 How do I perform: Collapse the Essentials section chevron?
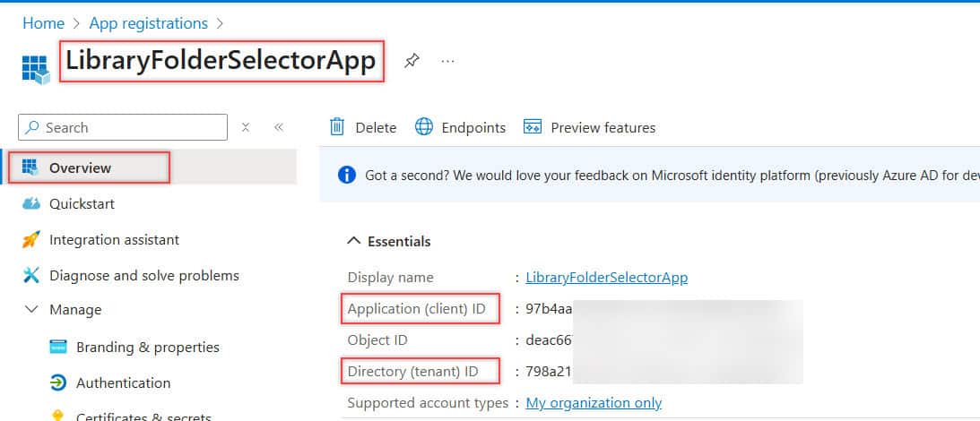click(x=354, y=241)
